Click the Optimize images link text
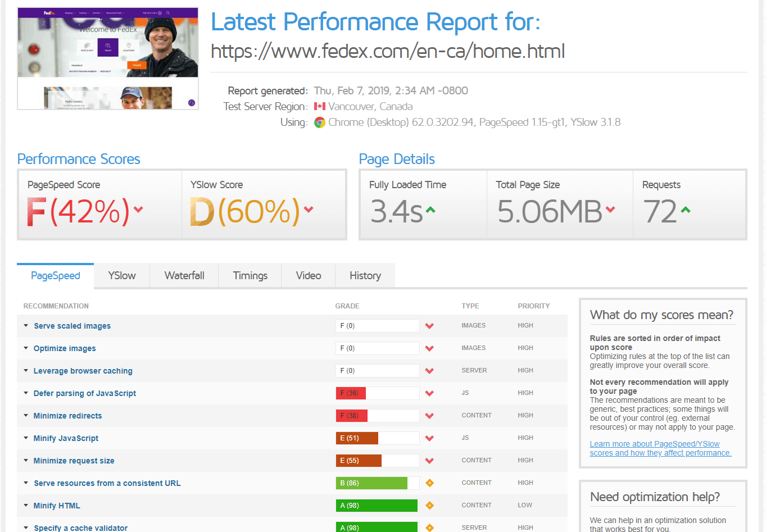Screen dimensions: 766x532 (x=65, y=348)
